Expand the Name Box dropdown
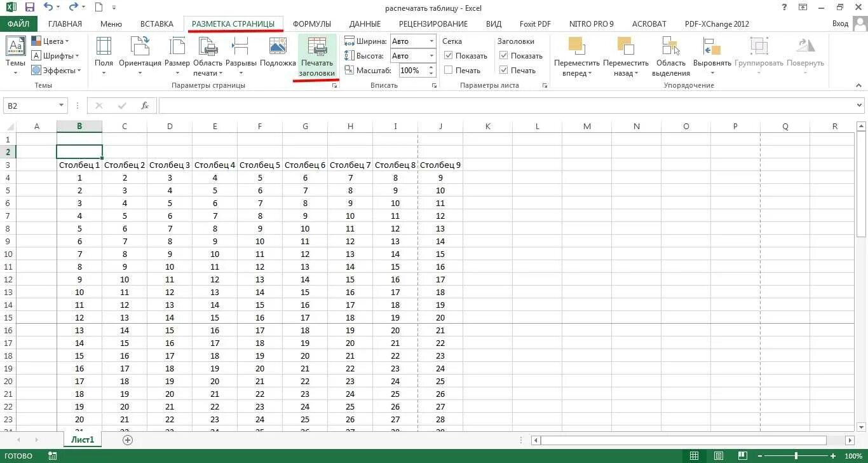 click(62, 106)
